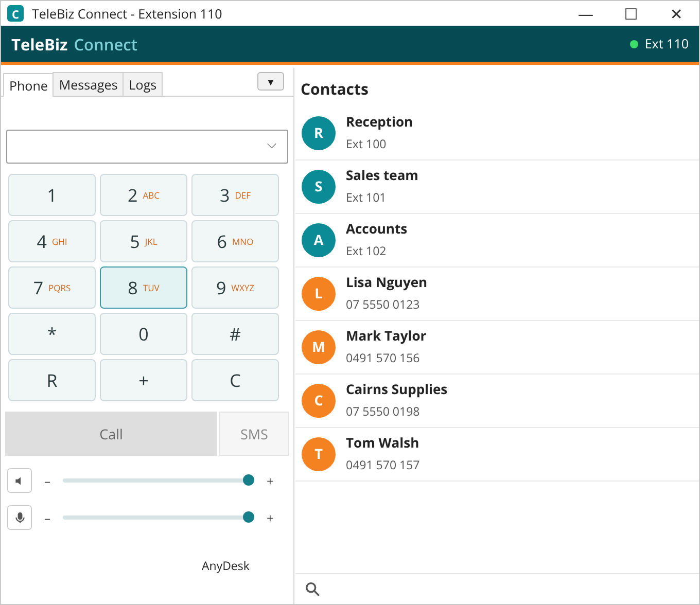Click the speaker volume slider handle
The image size is (700, 605).
click(249, 480)
